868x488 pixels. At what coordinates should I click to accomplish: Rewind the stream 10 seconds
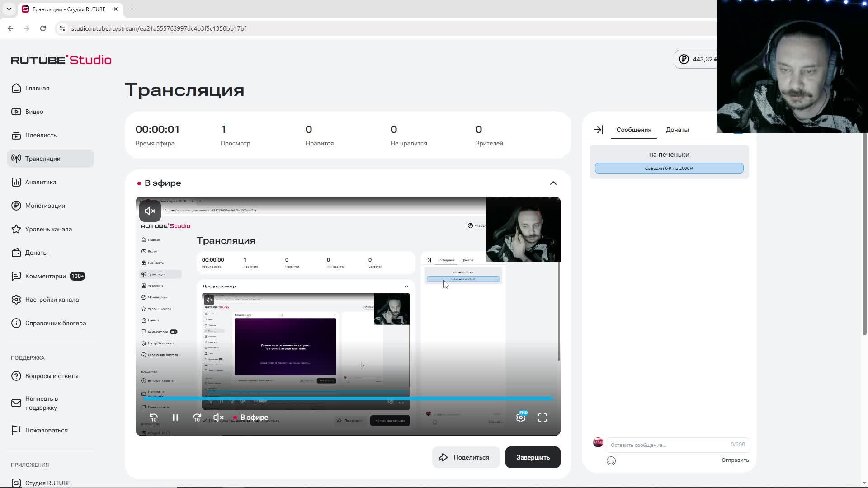[154, 418]
